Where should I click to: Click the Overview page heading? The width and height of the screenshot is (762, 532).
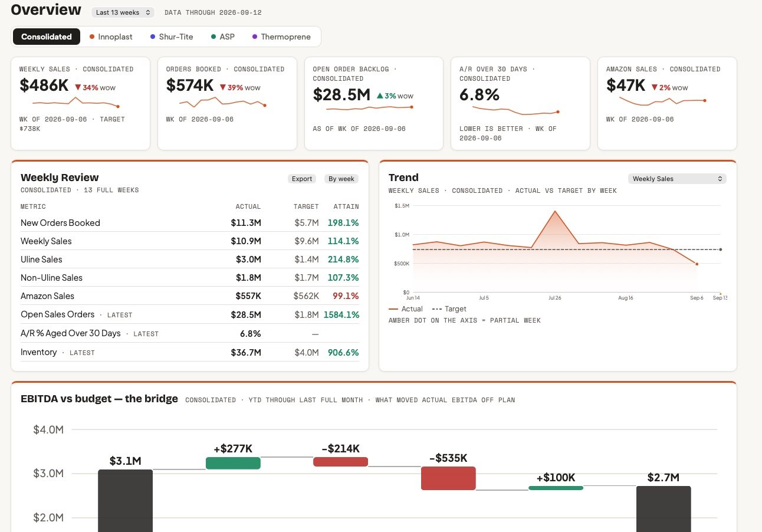[46, 9]
